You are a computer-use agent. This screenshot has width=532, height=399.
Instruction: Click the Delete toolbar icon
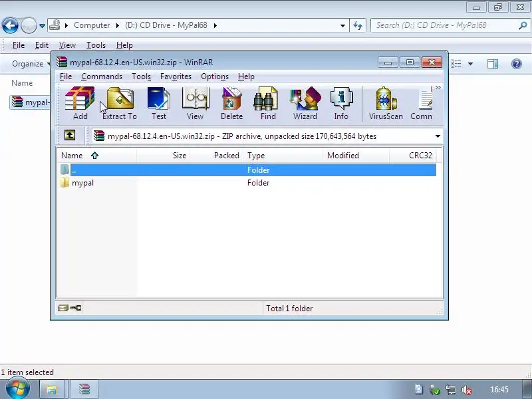(x=231, y=103)
